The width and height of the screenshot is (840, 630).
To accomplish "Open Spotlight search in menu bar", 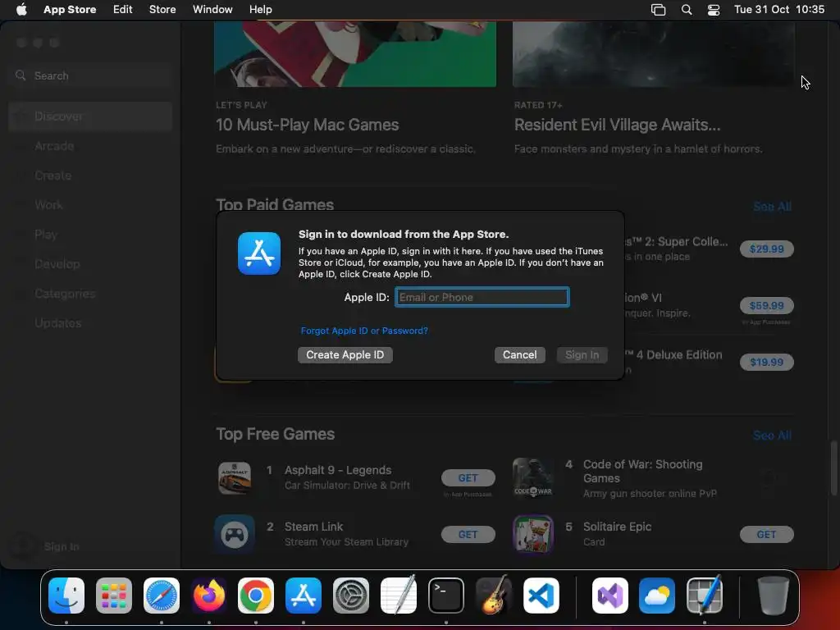I will (687, 10).
